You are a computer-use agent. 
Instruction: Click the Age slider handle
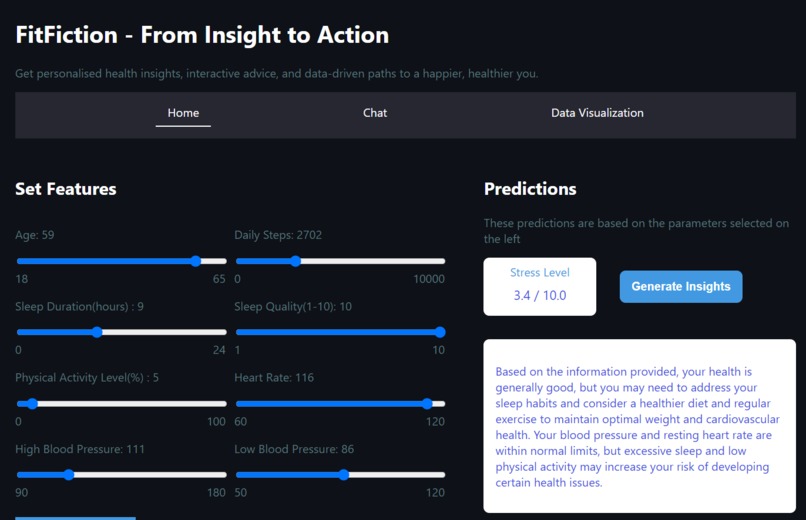click(x=195, y=261)
